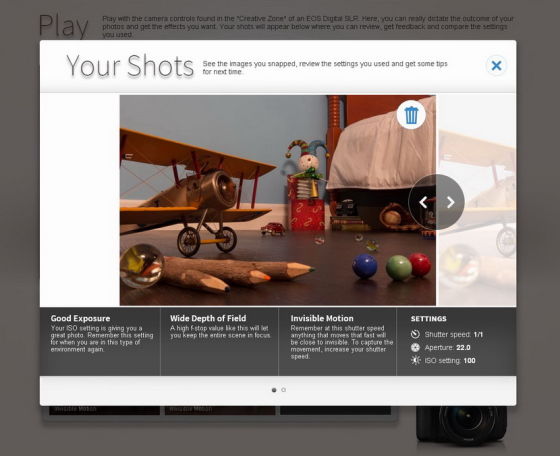Screen dimensions: 560x456
Task: Click the ISO setting 100 value
Action: 469,361
